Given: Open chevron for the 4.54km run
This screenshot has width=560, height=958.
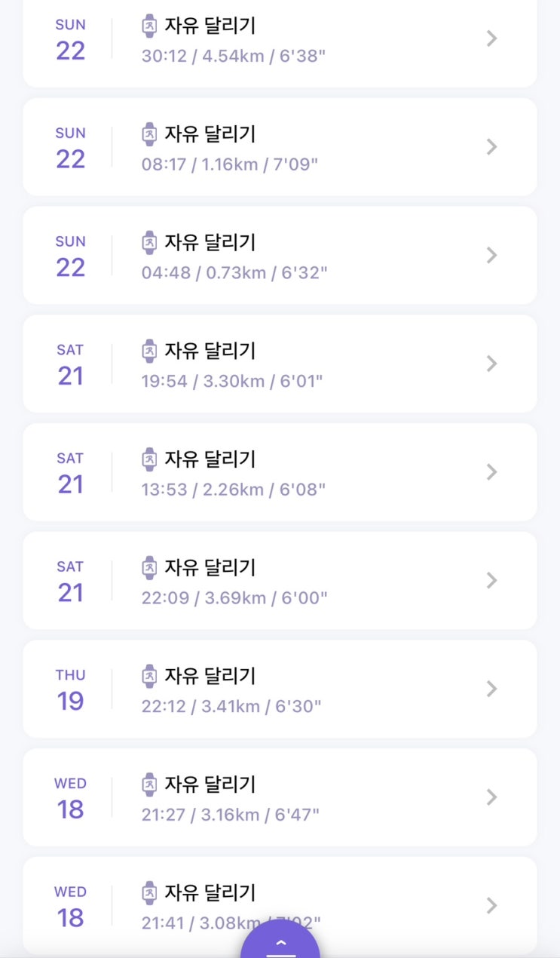Looking at the screenshot, I should [492, 38].
